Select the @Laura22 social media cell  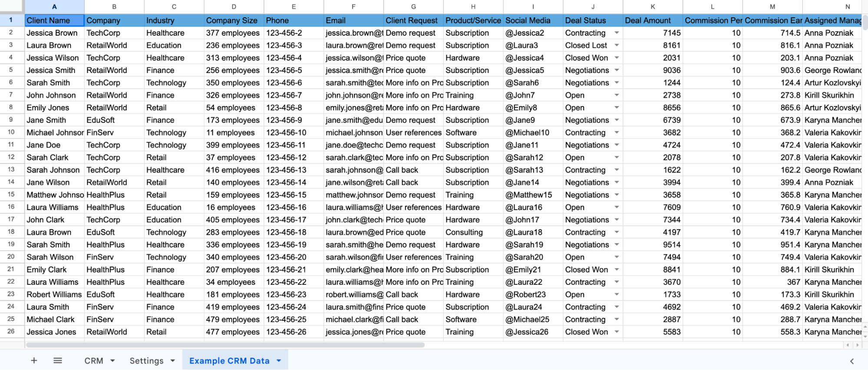click(x=533, y=282)
